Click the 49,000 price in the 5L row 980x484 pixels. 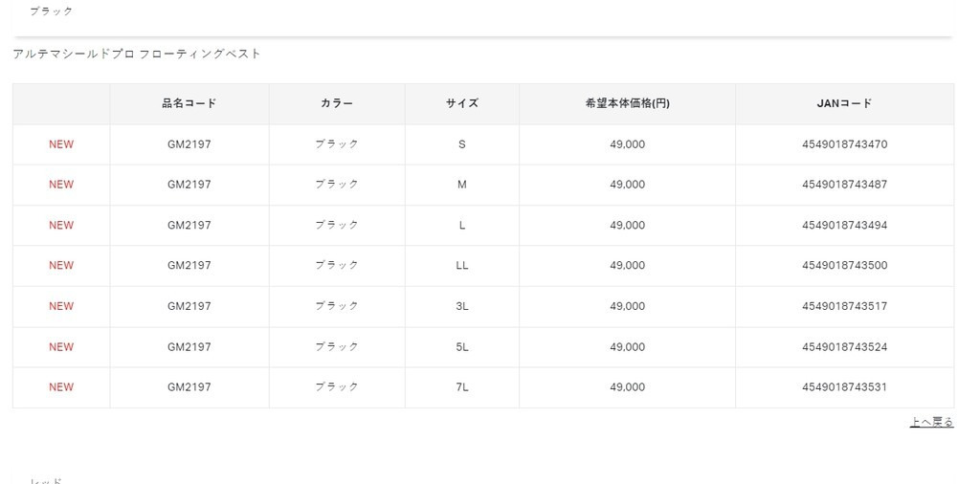click(x=627, y=347)
